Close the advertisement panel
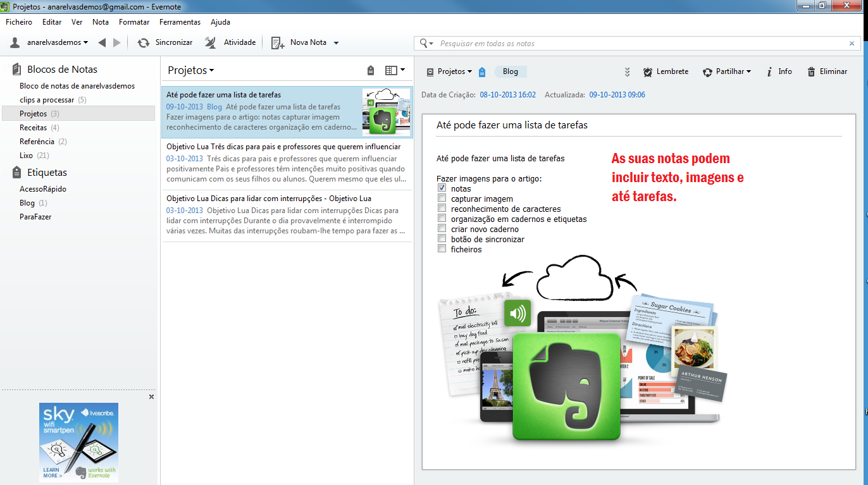 point(151,396)
